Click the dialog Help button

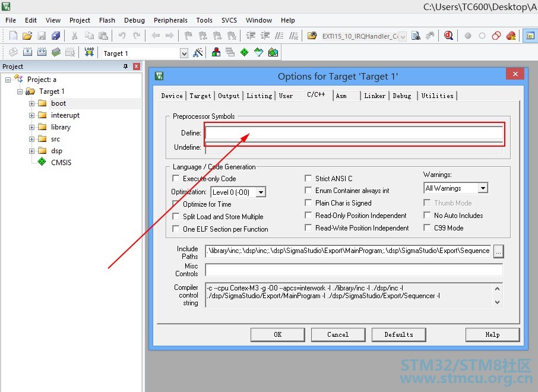pos(492,334)
